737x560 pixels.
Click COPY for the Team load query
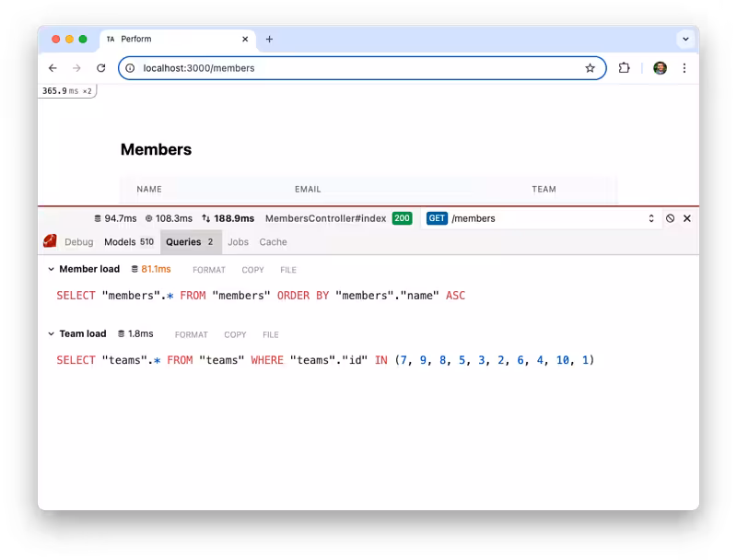click(x=235, y=335)
